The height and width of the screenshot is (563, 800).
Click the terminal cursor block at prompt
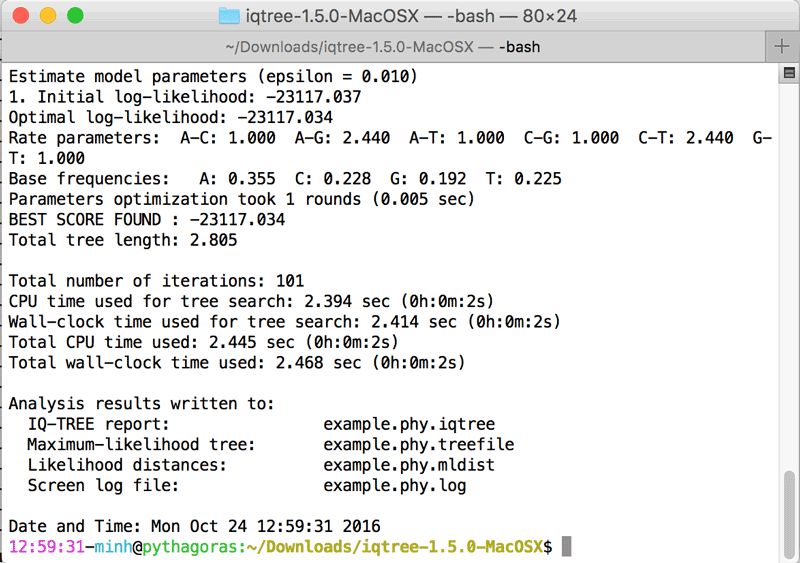pyautogui.click(x=566, y=547)
